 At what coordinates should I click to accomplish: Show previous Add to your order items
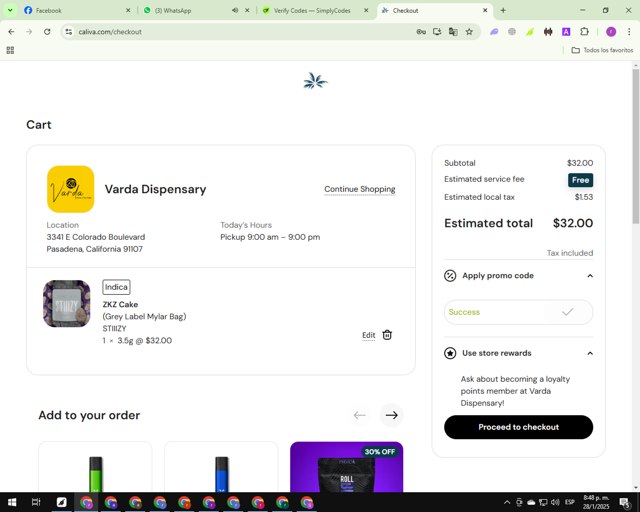pos(359,415)
